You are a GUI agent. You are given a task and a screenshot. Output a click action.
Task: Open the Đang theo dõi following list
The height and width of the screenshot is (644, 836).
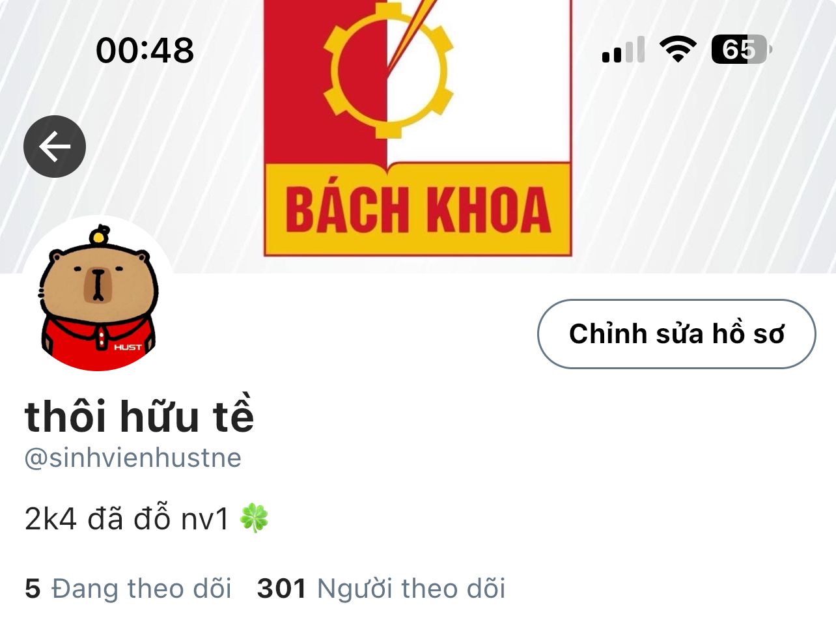(128, 589)
